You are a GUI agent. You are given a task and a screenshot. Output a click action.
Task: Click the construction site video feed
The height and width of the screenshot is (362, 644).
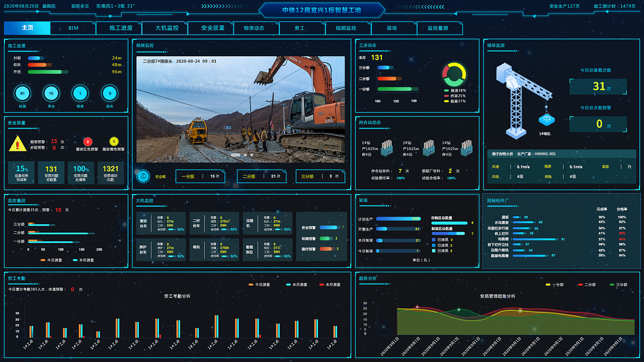pyautogui.click(x=240, y=109)
